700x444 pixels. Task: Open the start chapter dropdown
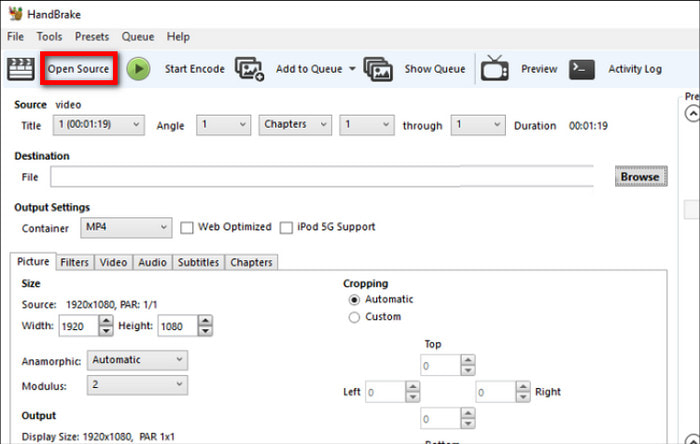pos(367,124)
